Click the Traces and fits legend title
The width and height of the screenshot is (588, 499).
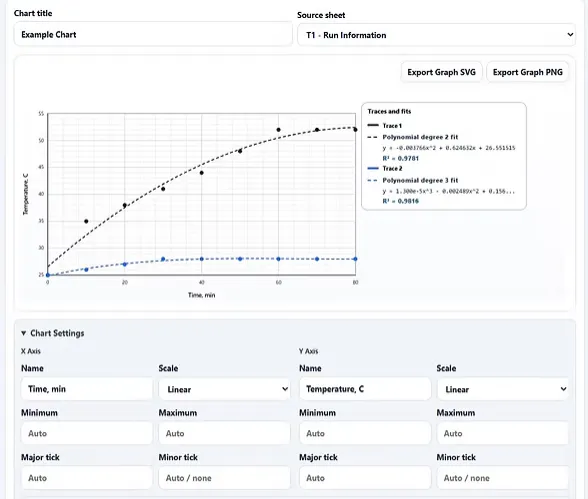pos(389,111)
